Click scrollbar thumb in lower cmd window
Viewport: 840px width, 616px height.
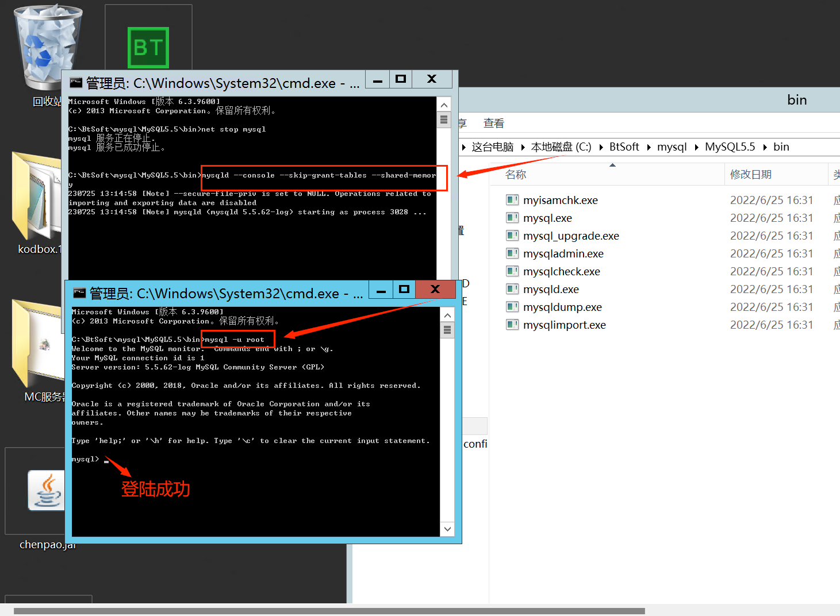coord(447,330)
